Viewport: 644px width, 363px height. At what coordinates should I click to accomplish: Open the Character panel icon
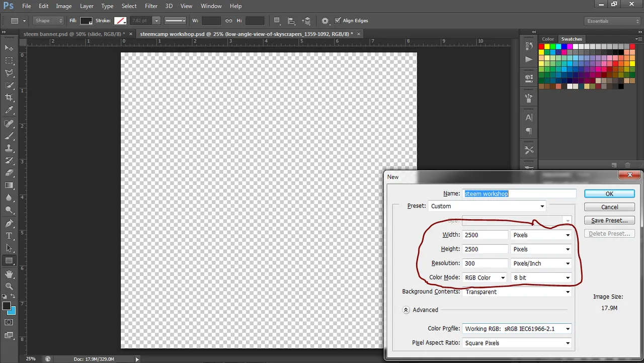pos(529,118)
